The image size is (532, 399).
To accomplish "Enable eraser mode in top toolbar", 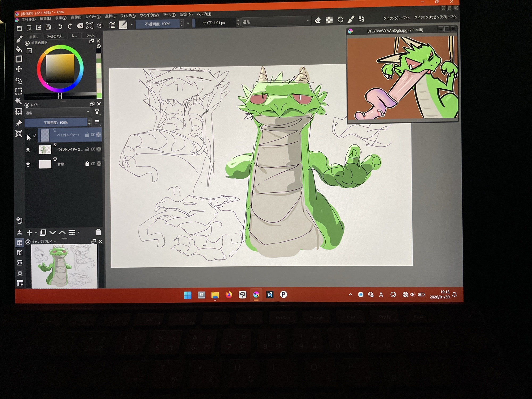I will 318,20.
